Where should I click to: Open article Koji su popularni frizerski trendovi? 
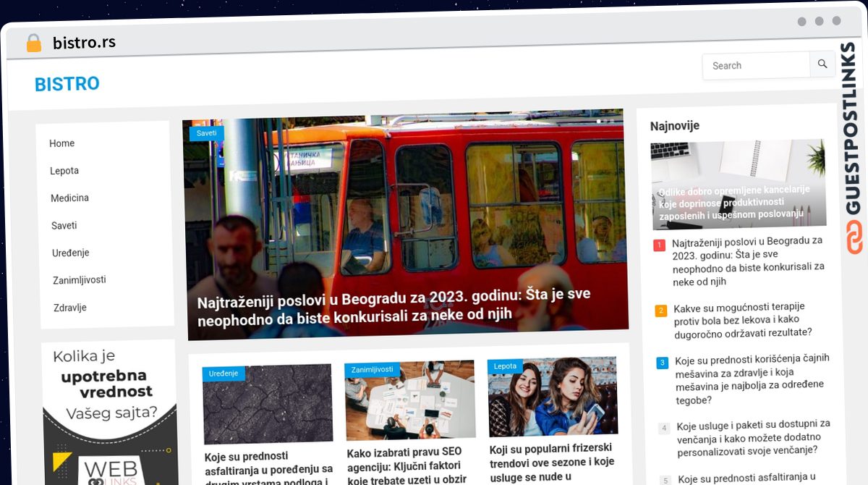(x=553, y=461)
